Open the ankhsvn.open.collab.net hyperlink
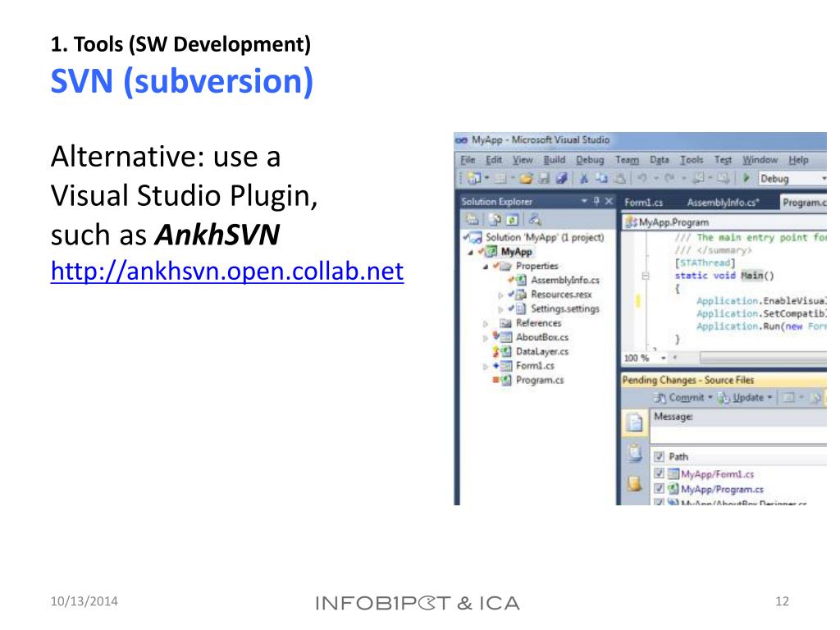 point(227,271)
